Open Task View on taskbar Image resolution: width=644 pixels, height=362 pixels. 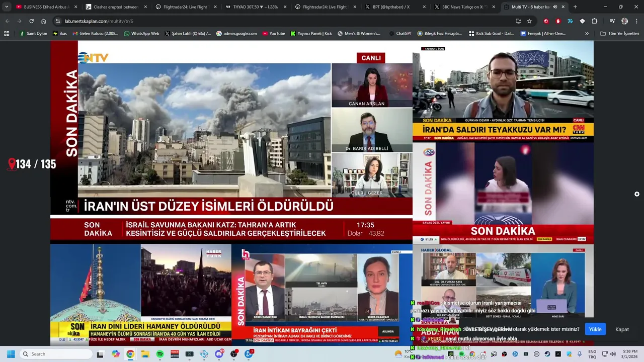[101, 354]
